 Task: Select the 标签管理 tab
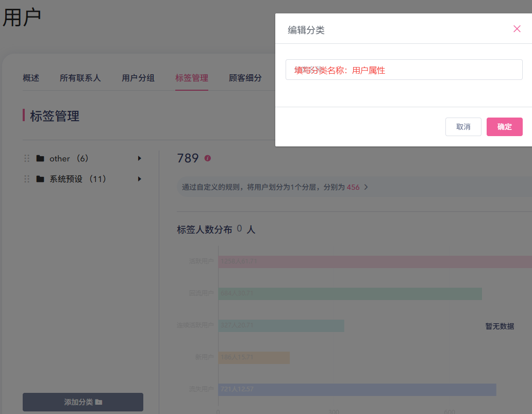tap(192, 78)
